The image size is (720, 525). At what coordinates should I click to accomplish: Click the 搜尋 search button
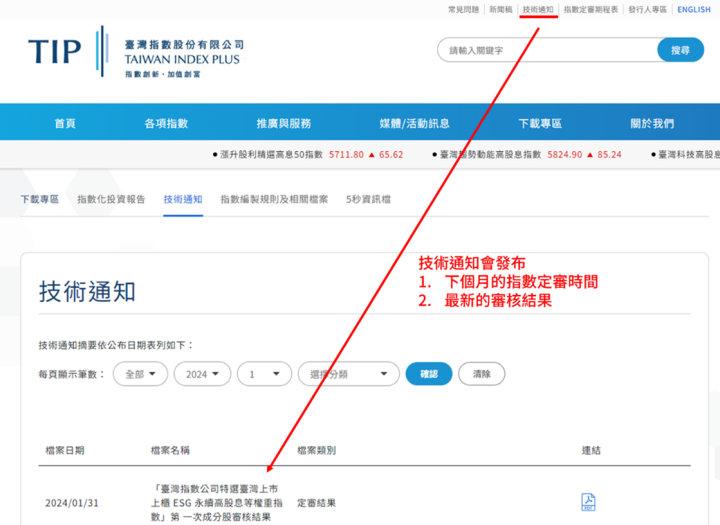pyautogui.click(x=681, y=50)
